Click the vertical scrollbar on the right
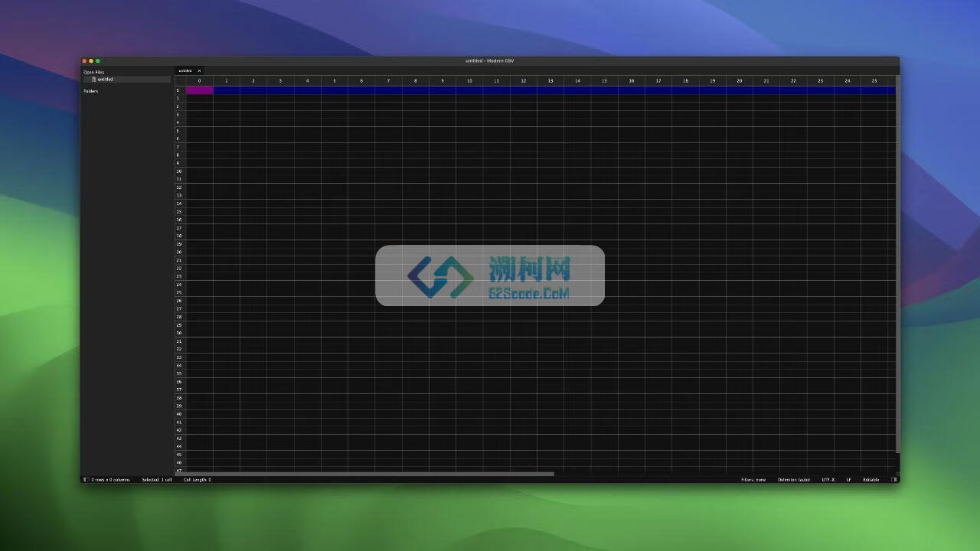The width and height of the screenshot is (980, 551). (x=897, y=264)
